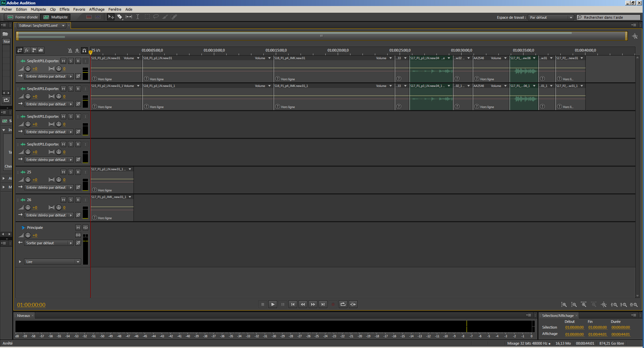Click the Multipiste view button

[56, 17]
